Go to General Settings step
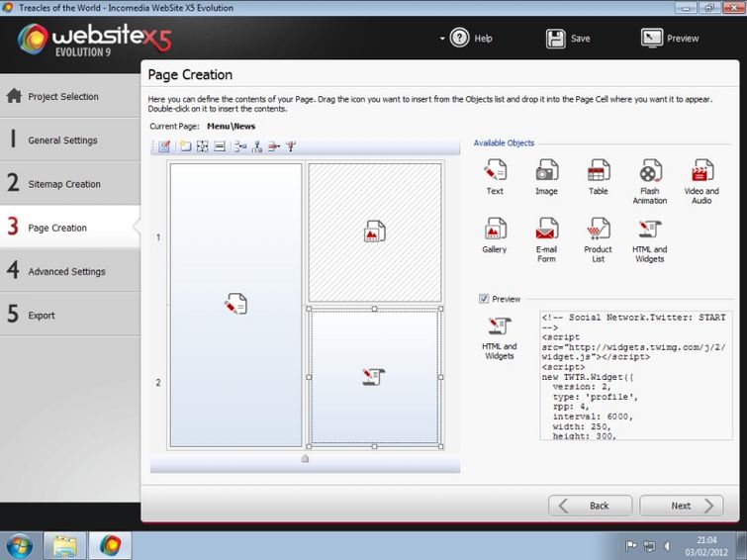Viewport: 747px width, 560px height. pyautogui.click(x=70, y=140)
